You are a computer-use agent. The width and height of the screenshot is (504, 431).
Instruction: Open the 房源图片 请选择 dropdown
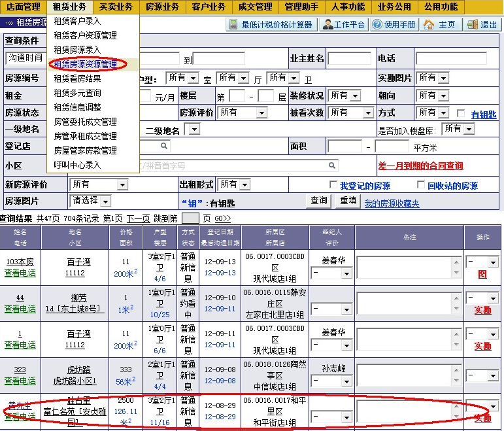click(90, 201)
